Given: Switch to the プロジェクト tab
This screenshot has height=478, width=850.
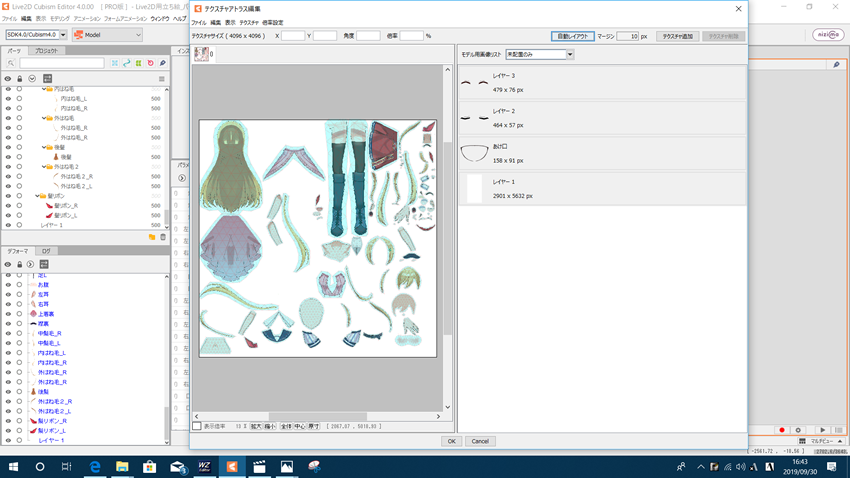Looking at the screenshot, I should point(46,50).
